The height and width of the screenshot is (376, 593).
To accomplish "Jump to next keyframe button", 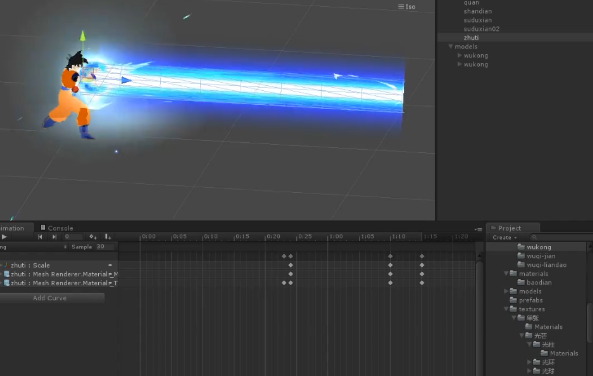I will coord(54,237).
